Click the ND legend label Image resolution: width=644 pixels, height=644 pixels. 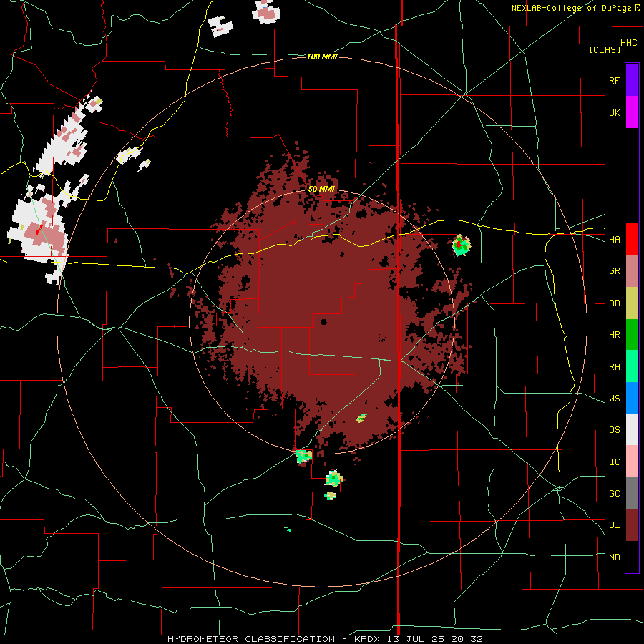(615, 557)
